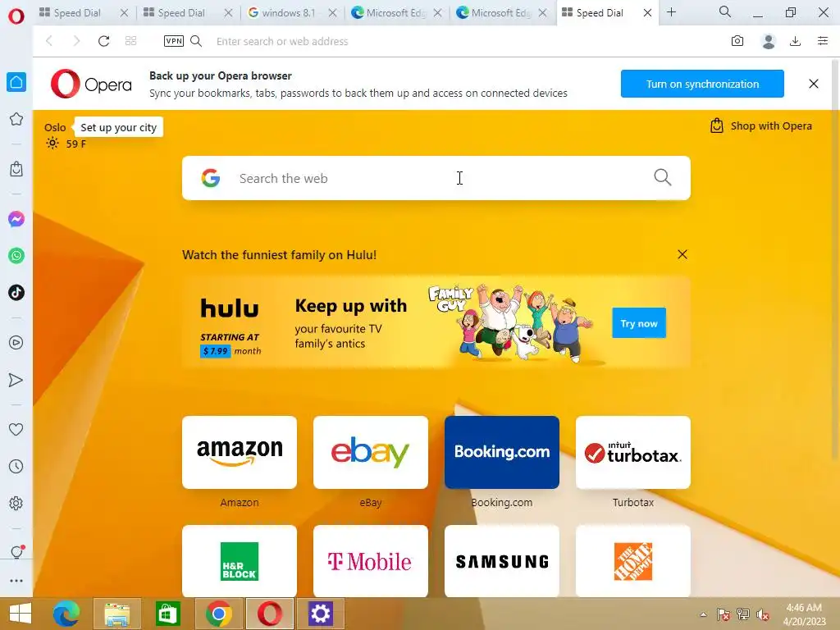Switch to the second Speed Dial tab

[181, 13]
